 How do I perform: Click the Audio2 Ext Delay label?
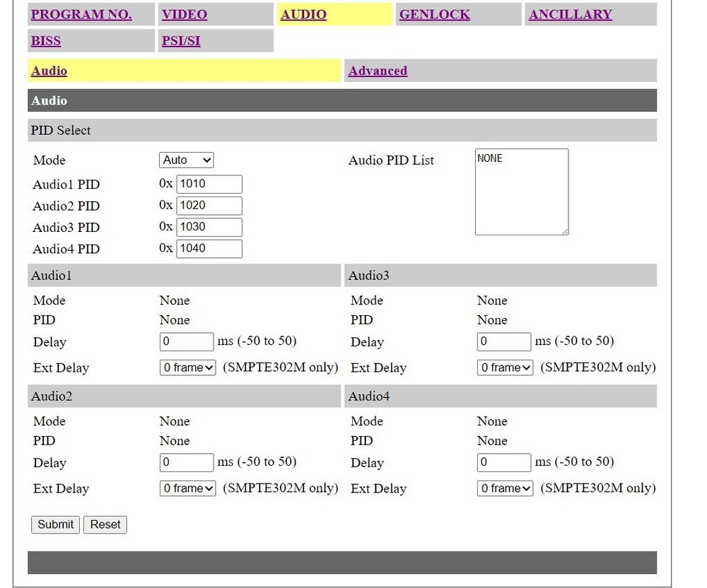(x=61, y=488)
